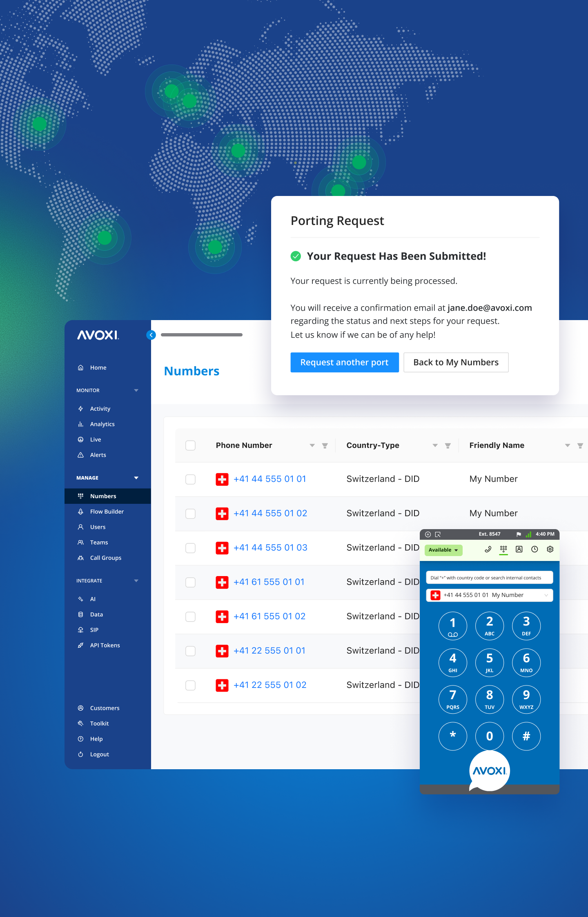Open softphone call history clock icon
This screenshot has height=917, width=588.
coord(535,550)
